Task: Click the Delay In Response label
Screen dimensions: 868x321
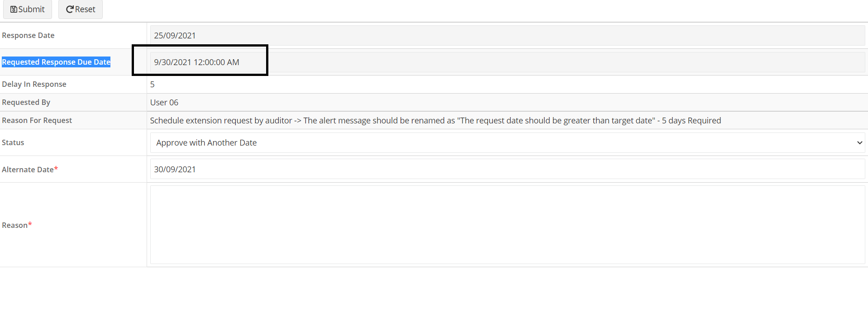Action: (x=34, y=84)
